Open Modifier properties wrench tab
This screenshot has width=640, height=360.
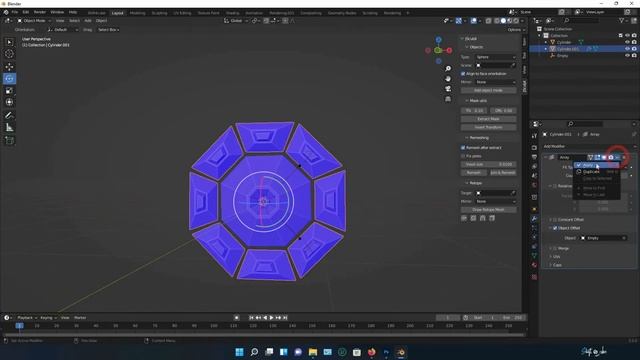click(x=534, y=218)
